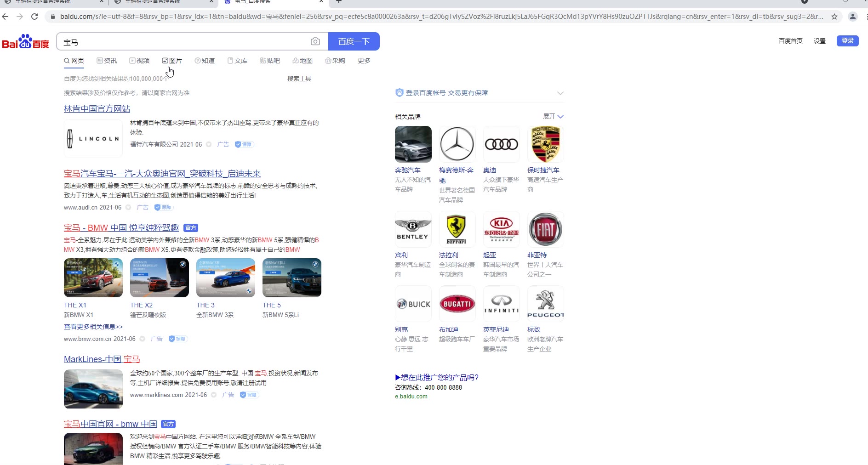Switch to 贴吧 tab
Viewport: 868px width, 465px height.
pyautogui.click(x=270, y=61)
